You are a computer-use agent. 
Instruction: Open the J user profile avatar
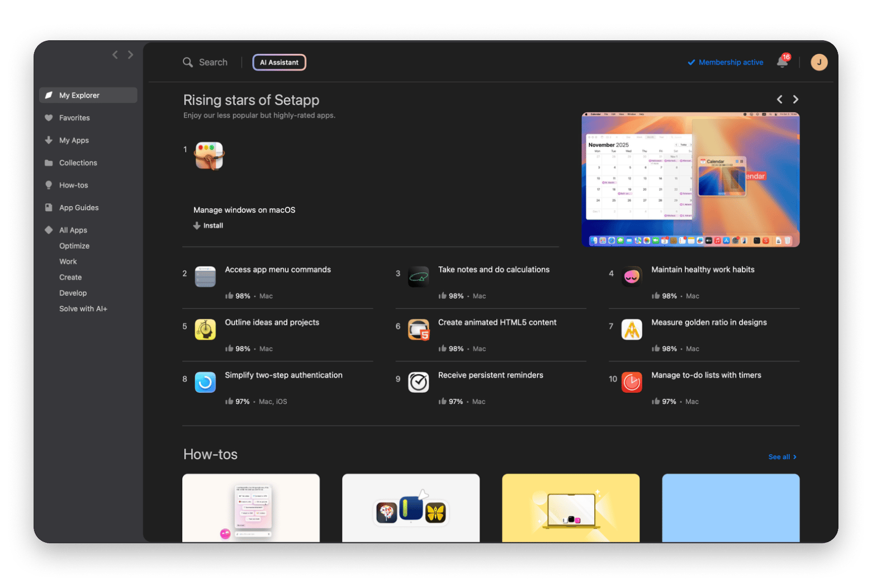click(x=819, y=62)
